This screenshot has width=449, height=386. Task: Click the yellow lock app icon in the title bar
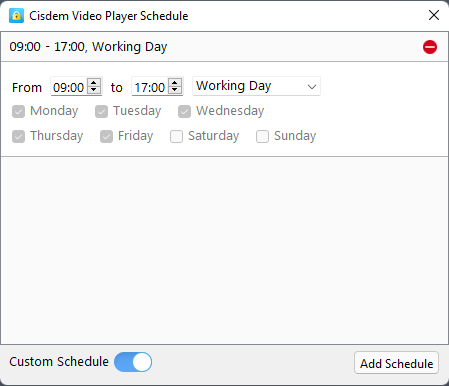[16, 16]
